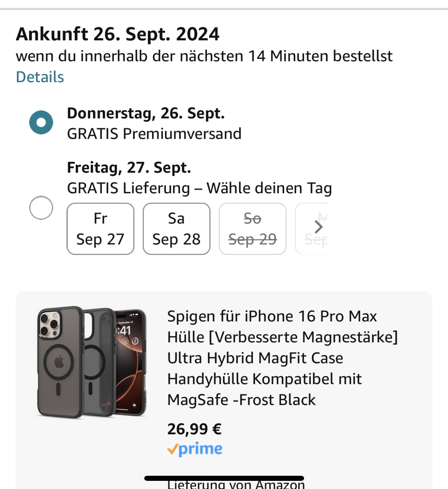
Task: Tap the prime checkmark icon
Action: [172, 450]
